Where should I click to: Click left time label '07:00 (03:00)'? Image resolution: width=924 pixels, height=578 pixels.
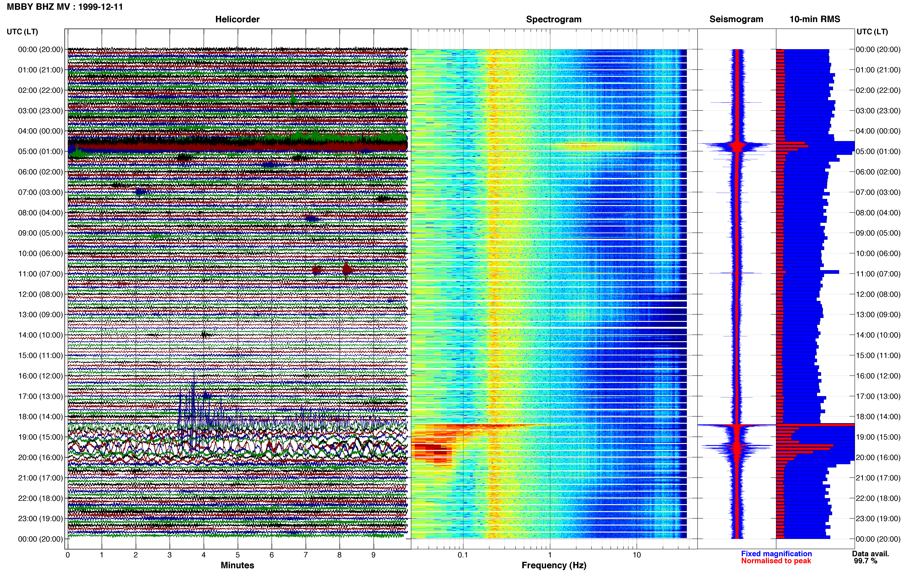[x=41, y=192]
